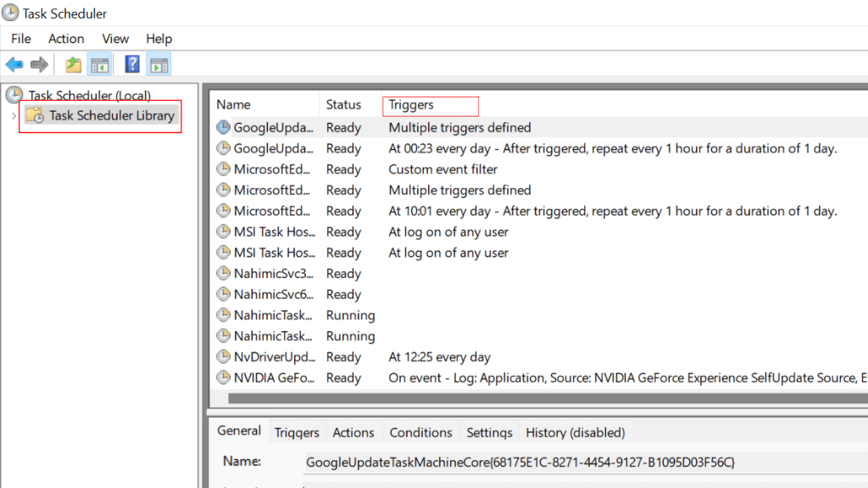
Task: Click the horizontal scrollbar below task list
Action: tap(542, 397)
